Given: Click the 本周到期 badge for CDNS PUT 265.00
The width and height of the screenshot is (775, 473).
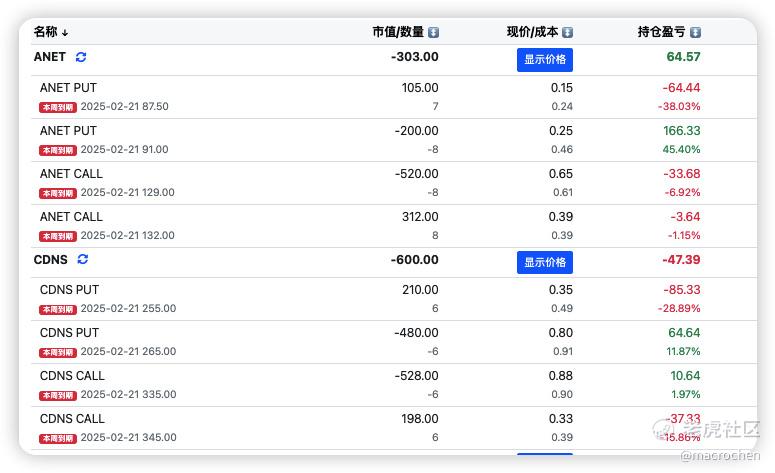Looking at the screenshot, I should point(58,352).
